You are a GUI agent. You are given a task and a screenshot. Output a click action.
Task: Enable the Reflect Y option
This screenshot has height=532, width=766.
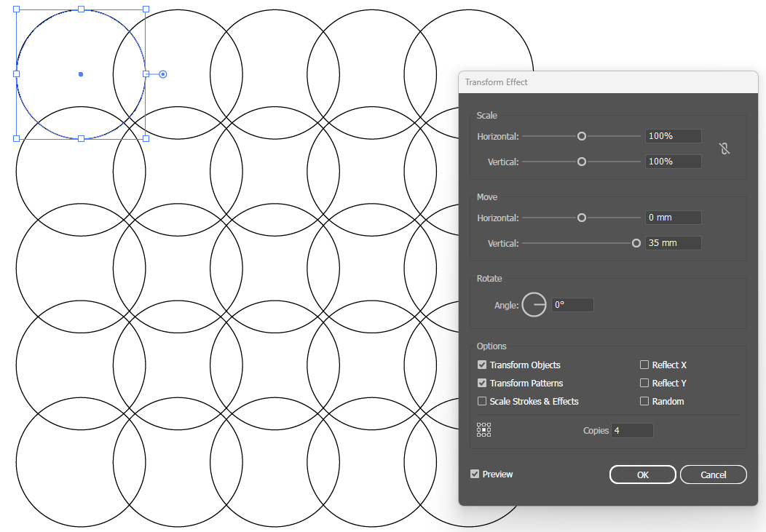(644, 383)
